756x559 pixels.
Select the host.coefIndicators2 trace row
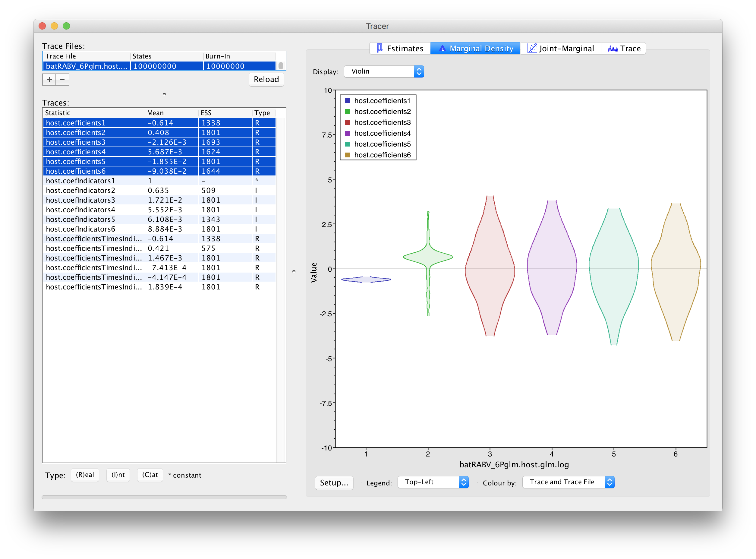tap(159, 191)
